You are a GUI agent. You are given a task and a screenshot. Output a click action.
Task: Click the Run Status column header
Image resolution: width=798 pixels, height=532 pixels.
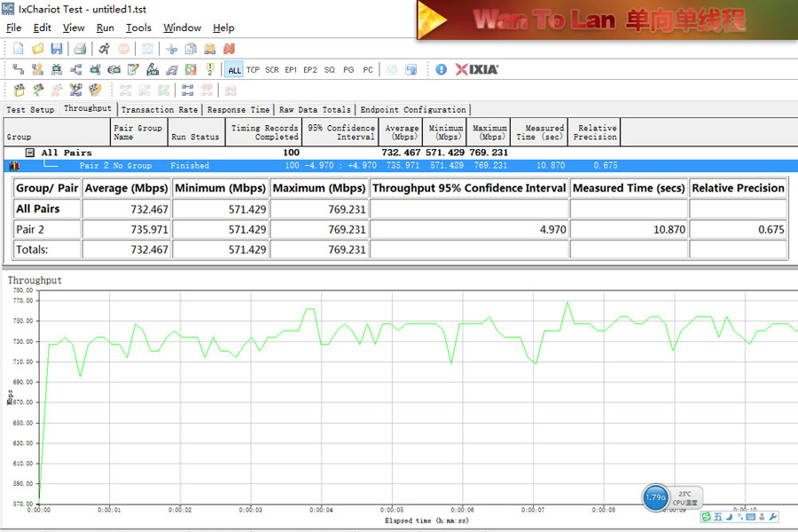click(194, 137)
